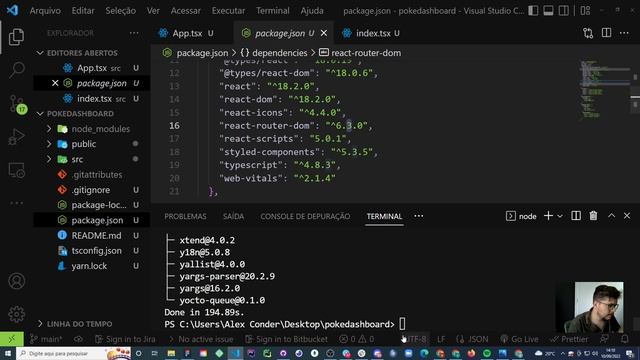The image size is (640, 360).
Task: Open customize layout menu
Action: pyautogui.click(x=585, y=11)
